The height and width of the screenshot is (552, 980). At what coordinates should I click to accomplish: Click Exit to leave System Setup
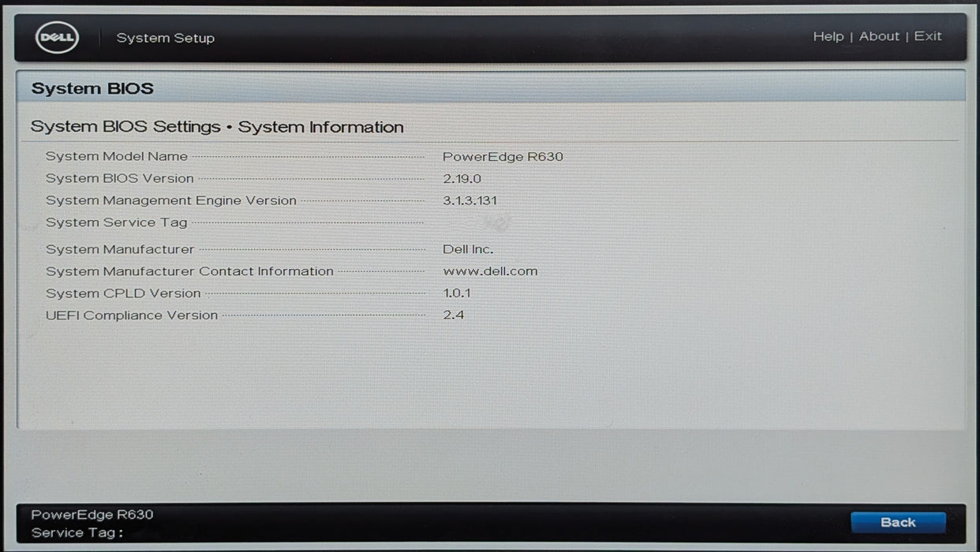pyautogui.click(x=928, y=36)
